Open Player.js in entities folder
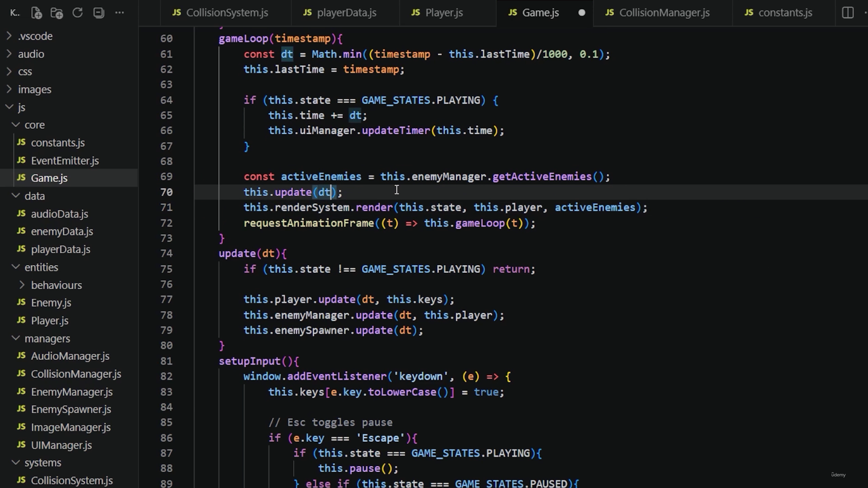This screenshot has width=868, height=488. [69, 321]
